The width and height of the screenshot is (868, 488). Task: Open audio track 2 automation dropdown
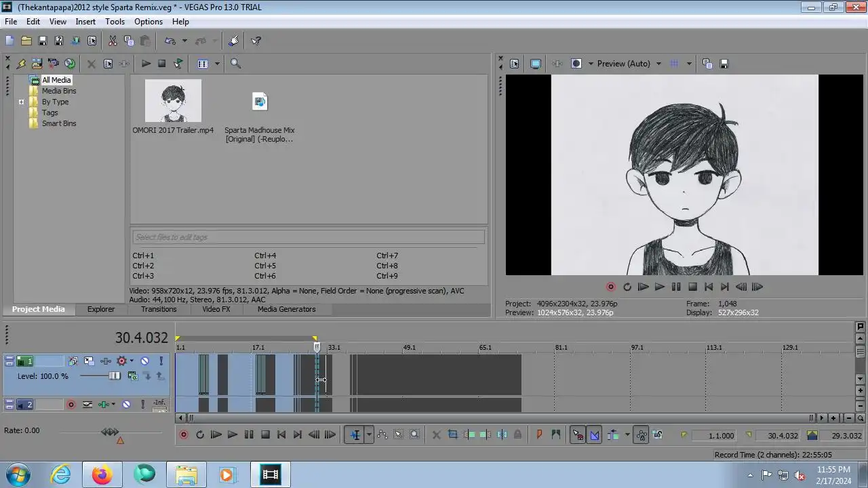click(x=113, y=405)
